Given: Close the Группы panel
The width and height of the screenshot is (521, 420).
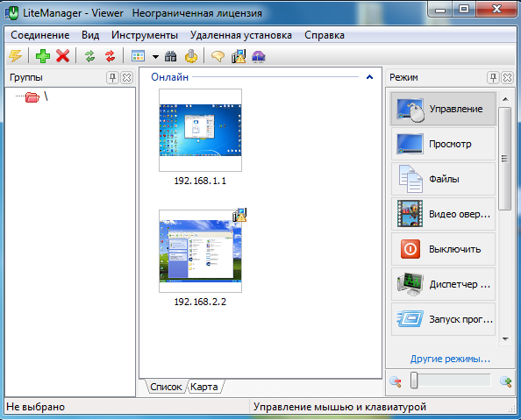Looking at the screenshot, I should pos(126,78).
